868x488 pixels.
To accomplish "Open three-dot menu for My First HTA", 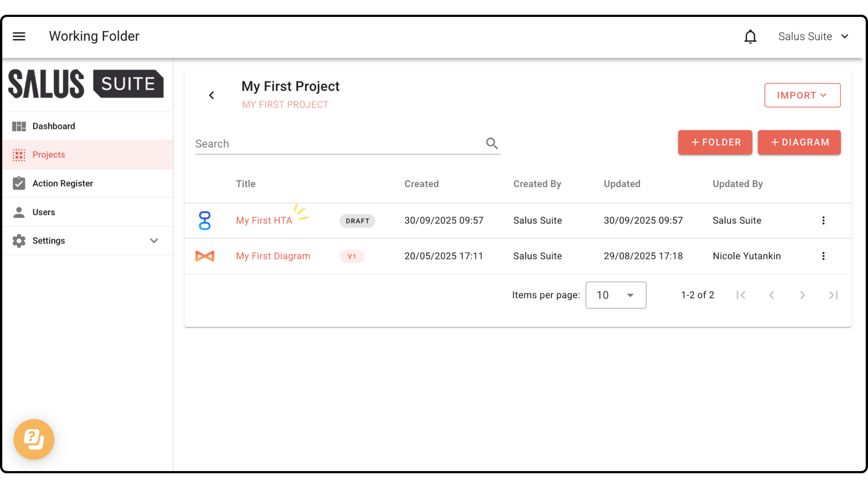I will coord(823,220).
